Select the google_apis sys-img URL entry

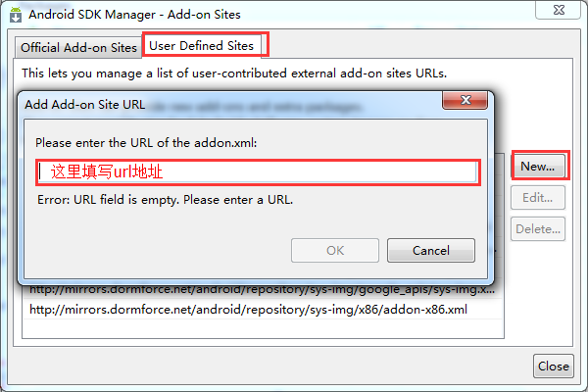263,290
